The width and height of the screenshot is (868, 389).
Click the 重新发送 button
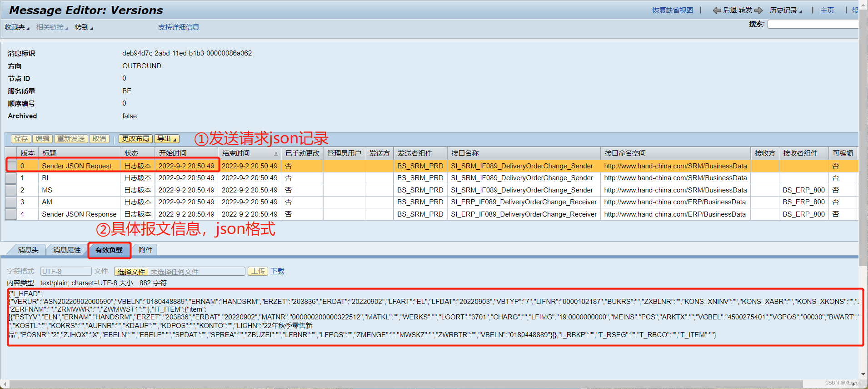(71, 139)
